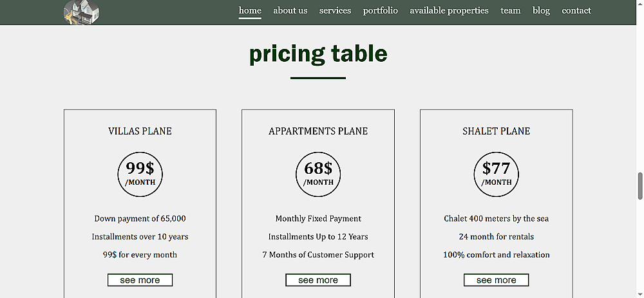This screenshot has width=644, height=298.
Task: Click the SHALET PLANE heading
Action: [496, 131]
